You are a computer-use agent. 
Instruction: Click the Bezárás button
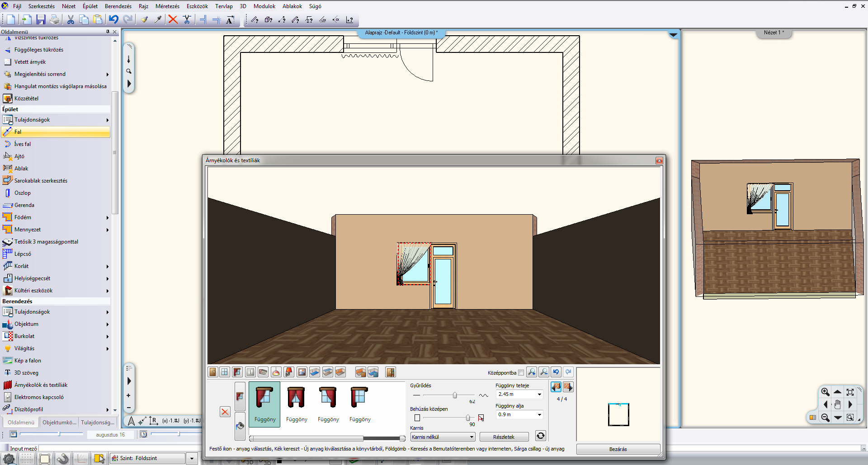point(618,449)
